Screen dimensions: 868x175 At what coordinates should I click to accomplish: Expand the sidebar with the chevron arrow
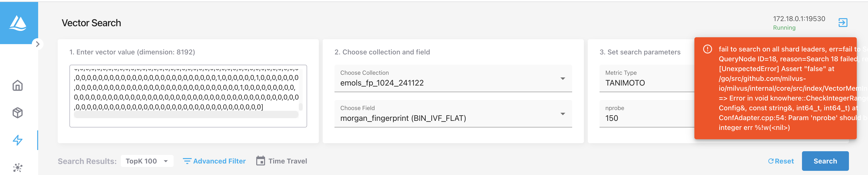point(37,44)
